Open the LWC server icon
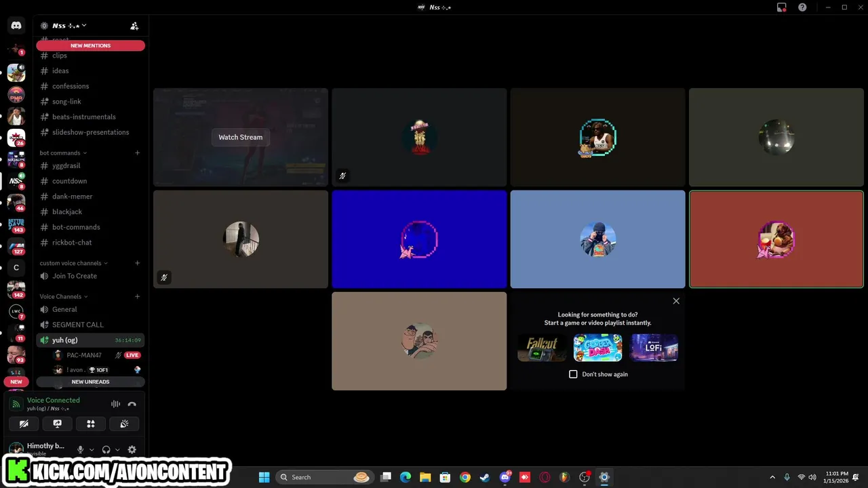Viewport: 868px width, 488px height. click(x=16, y=311)
